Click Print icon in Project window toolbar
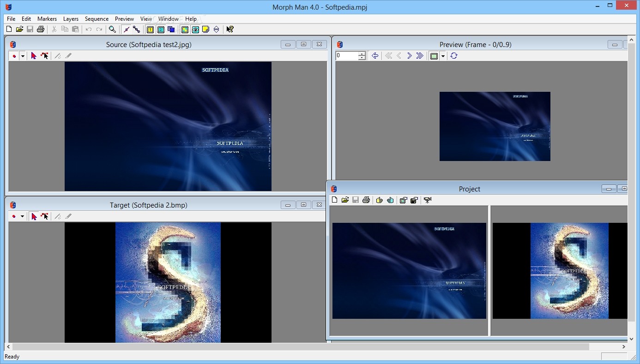The width and height of the screenshot is (640, 364). [366, 200]
